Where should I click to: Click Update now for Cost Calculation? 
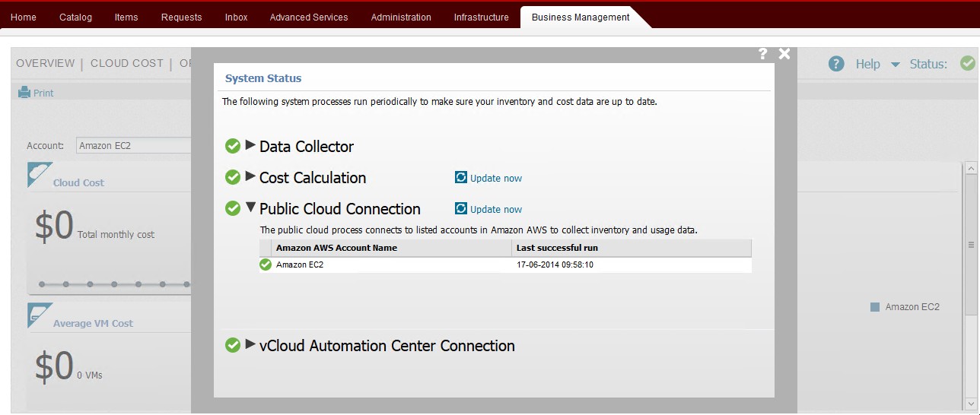tap(495, 179)
